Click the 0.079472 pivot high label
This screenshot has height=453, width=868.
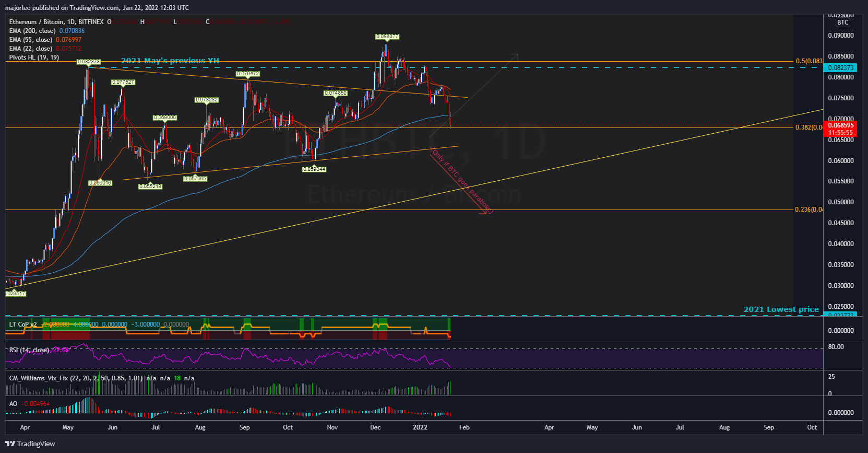(248, 74)
